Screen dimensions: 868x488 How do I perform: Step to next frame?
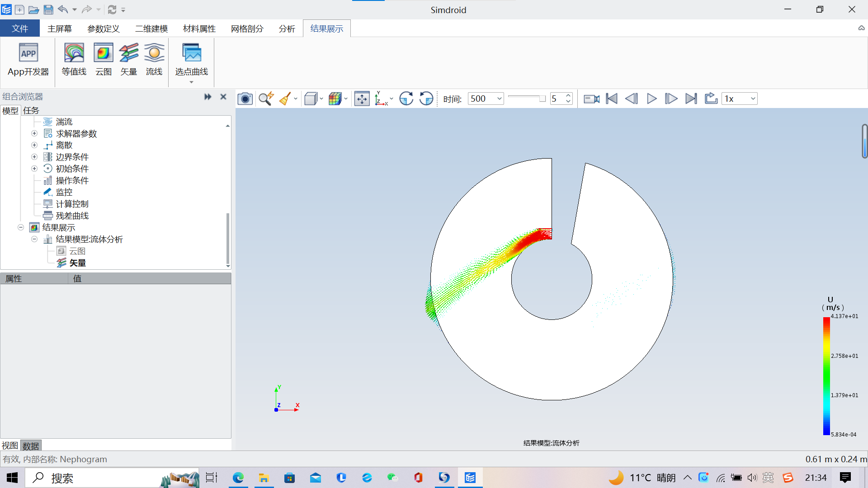pos(671,99)
